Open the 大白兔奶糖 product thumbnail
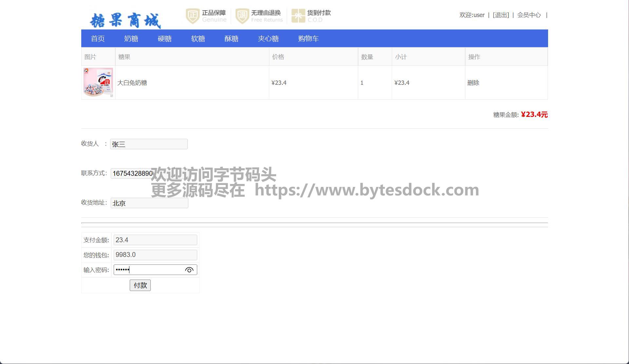Screen dimensions: 629x364 pyautogui.click(x=98, y=82)
